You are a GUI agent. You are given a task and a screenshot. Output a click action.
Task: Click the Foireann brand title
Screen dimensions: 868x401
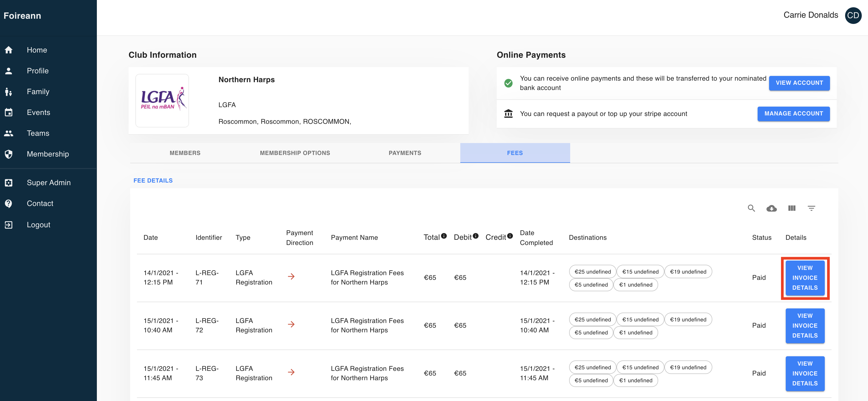click(x=22, y=16)
